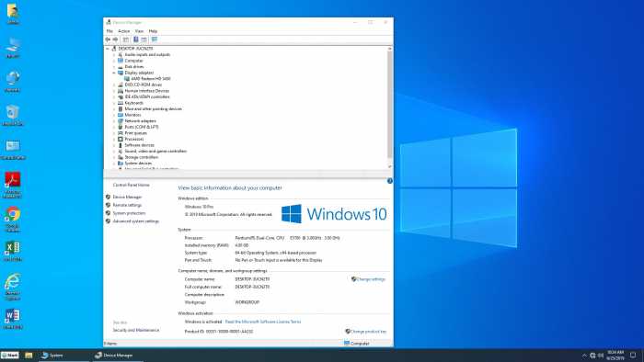Select Sound, video and game controllers
This screenshot has height=362, width=644.
(155, 152)
